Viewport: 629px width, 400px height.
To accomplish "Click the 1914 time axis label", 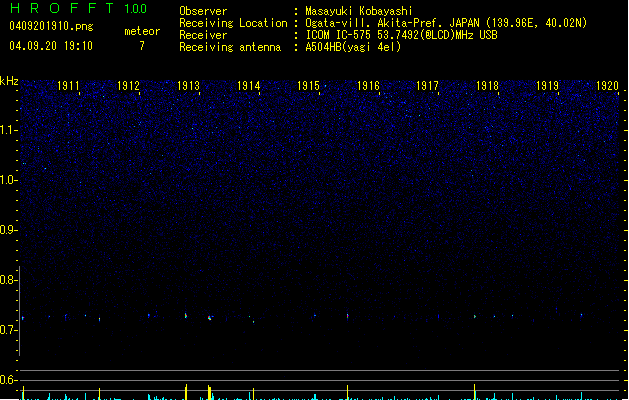I will (x=249, y=86).
